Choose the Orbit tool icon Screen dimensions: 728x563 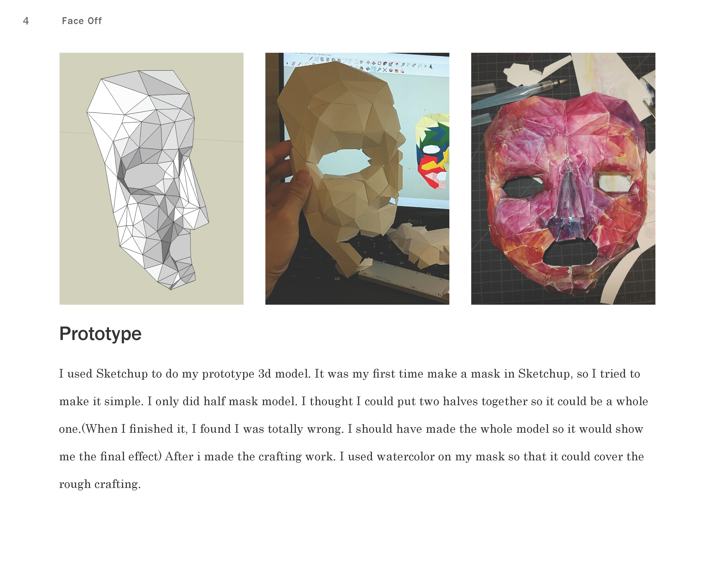tap(368, 69)
